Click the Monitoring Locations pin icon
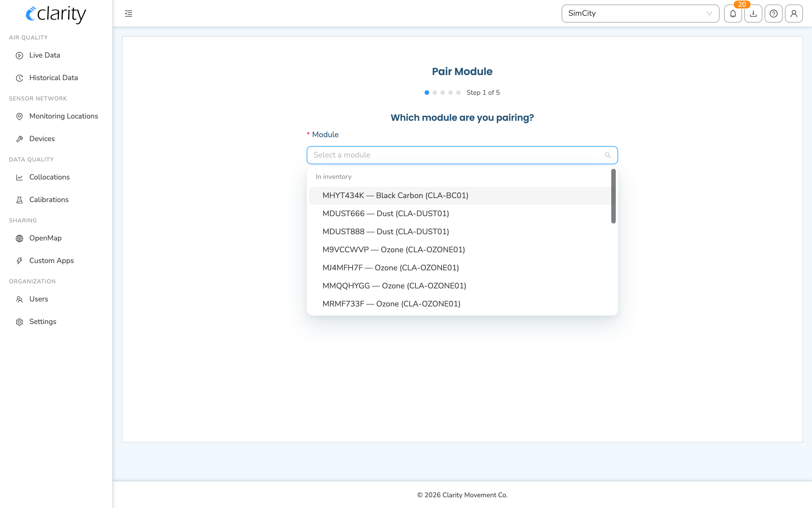This screenshot has width=812, height=508. (19, 116)
